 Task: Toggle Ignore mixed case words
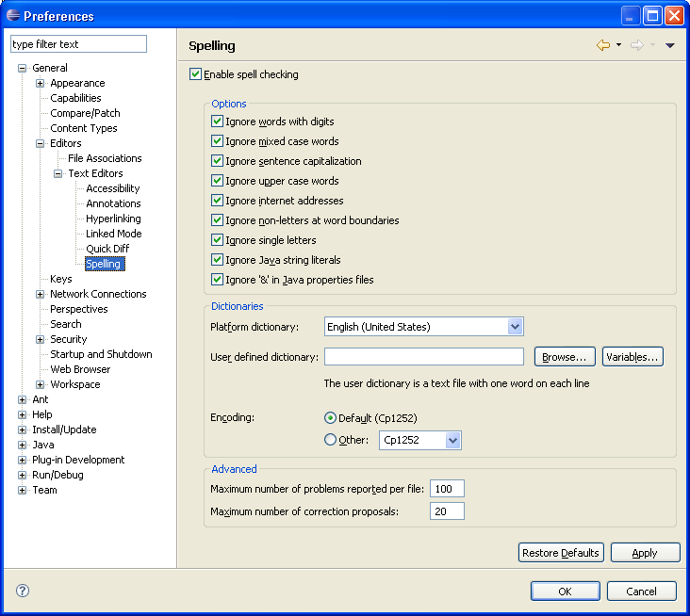pos(217,140)
